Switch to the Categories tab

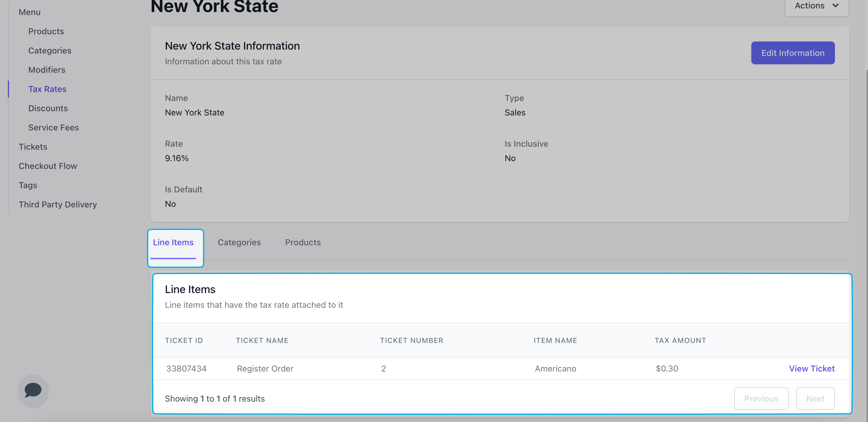(x=239, y=242)
